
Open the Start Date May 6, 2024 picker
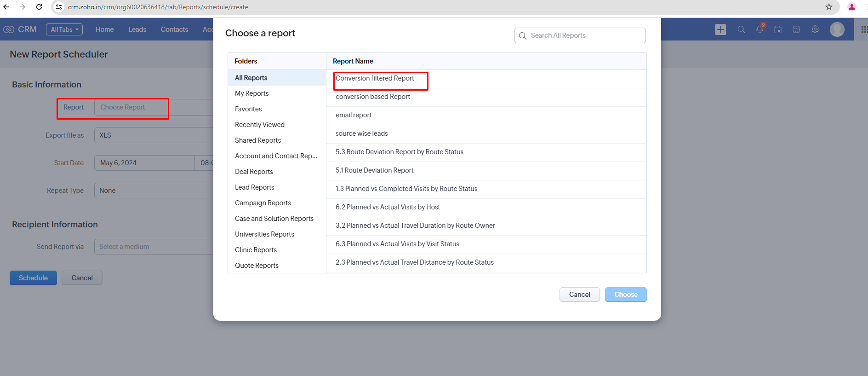coord(144,163)
